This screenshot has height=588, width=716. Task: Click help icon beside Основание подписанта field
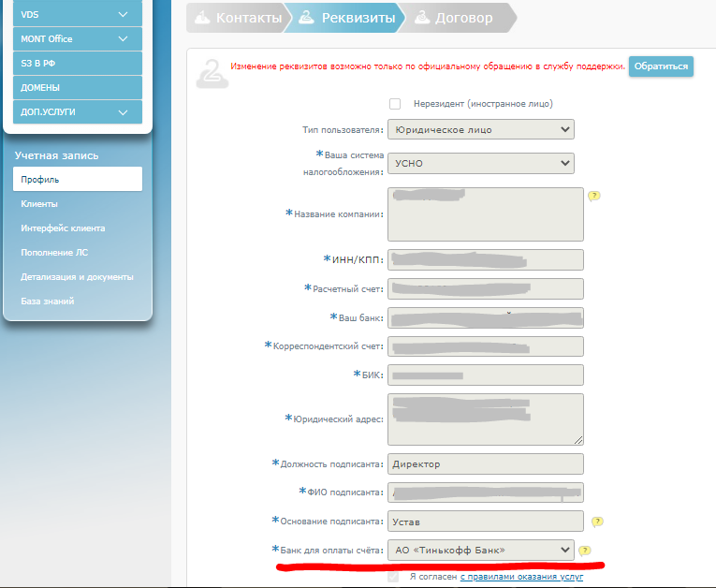pos(597,522)
